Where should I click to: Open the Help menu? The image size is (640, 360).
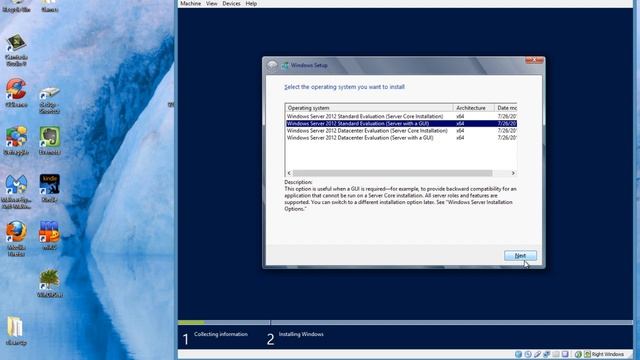coord(251,3)
